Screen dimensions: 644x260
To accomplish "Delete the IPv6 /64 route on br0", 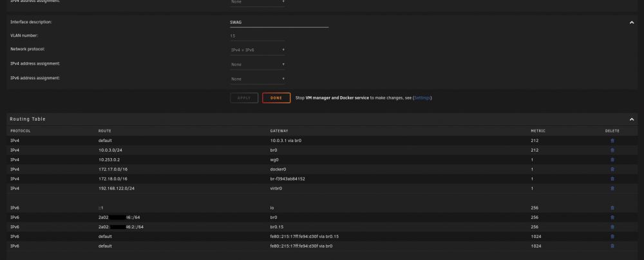I will [x=612, y=217].
